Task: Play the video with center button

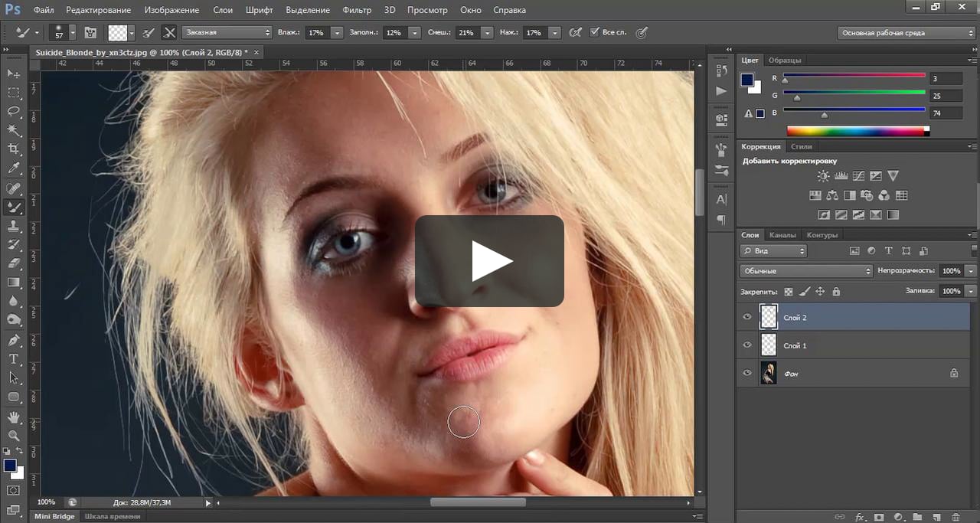Action: click(489, 261)
